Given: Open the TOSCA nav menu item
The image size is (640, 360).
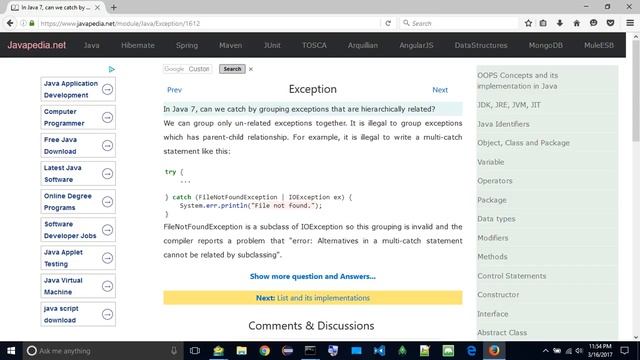Looking at the screenshot, I should click(x=314, y=45).
